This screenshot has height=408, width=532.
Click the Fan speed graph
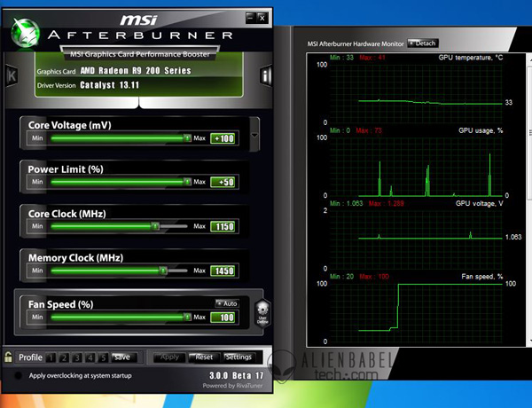(417, 312)
